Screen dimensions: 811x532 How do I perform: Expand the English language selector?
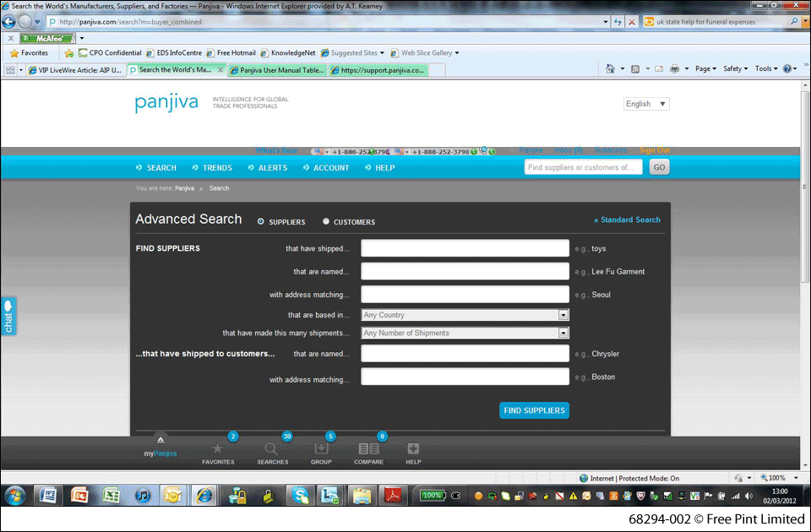click(646, 104)
